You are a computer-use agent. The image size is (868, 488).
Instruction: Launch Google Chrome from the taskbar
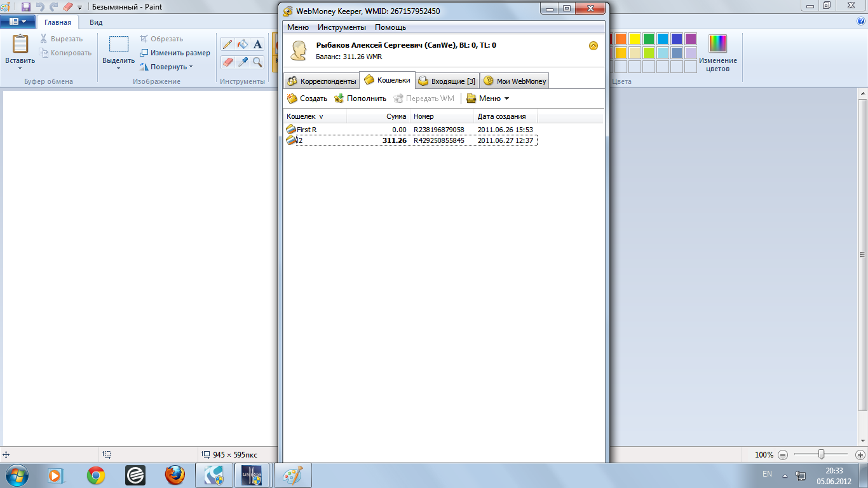[x=96, y=475]
